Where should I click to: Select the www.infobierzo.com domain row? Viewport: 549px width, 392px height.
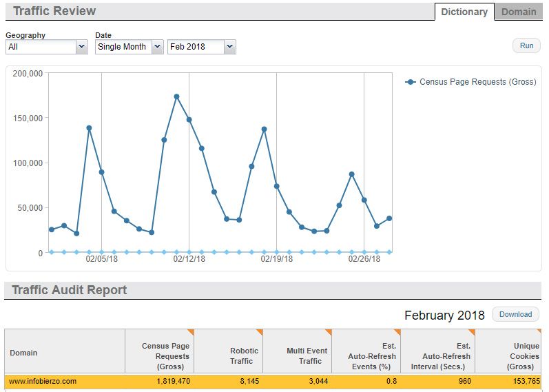click(43, 381)
